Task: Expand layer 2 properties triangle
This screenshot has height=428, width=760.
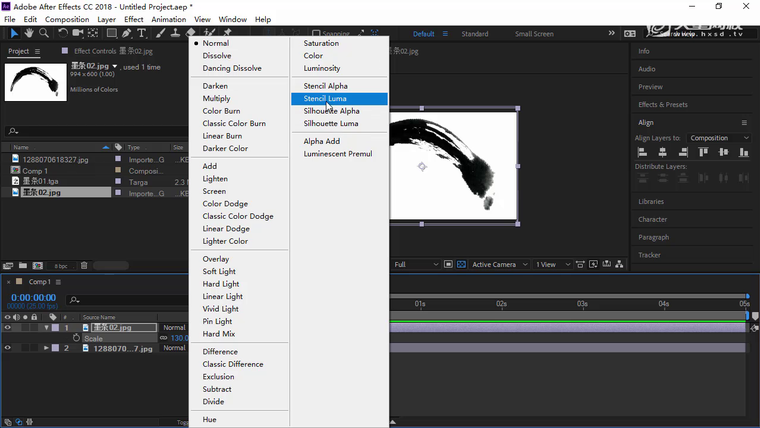Action: coord(46,348)
